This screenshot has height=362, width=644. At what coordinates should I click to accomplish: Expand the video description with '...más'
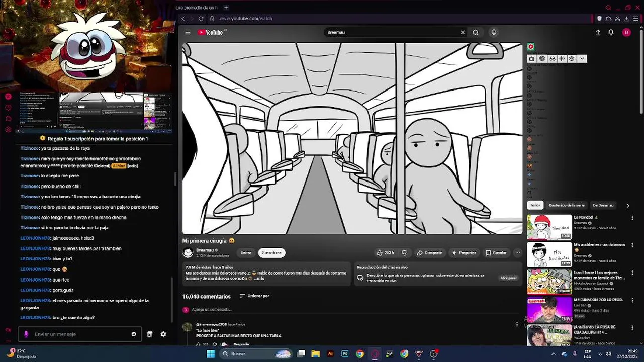tap(259, 279)
